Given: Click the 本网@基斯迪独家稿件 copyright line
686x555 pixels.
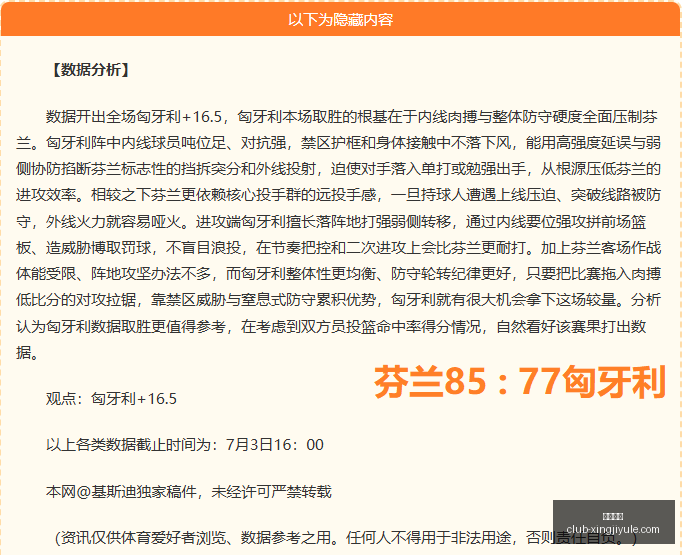Looking at the screenshot, I should point(189,492).
